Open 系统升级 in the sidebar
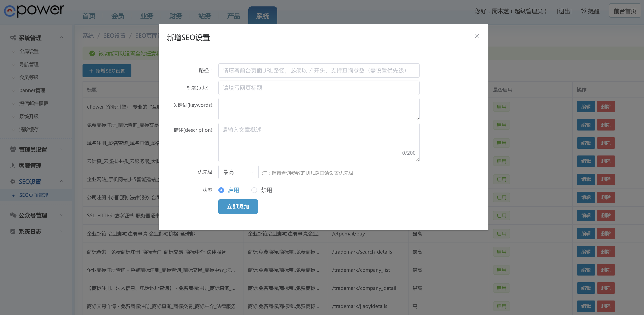The image size is (644, 315). (29, 116)
